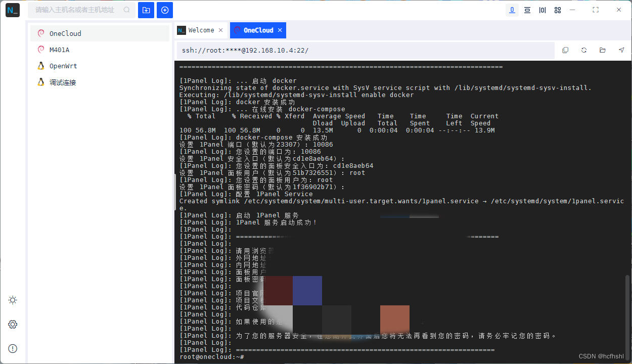Add a new host connection
The height and width of the screenshot is (364, 632).
pyautogui.click(x=165, y=10)
